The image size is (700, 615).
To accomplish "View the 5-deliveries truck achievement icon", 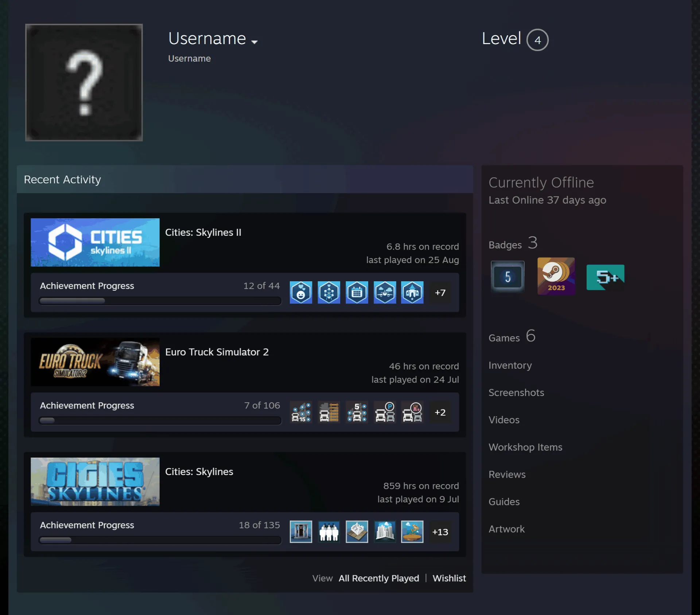I will coord(357,412).
